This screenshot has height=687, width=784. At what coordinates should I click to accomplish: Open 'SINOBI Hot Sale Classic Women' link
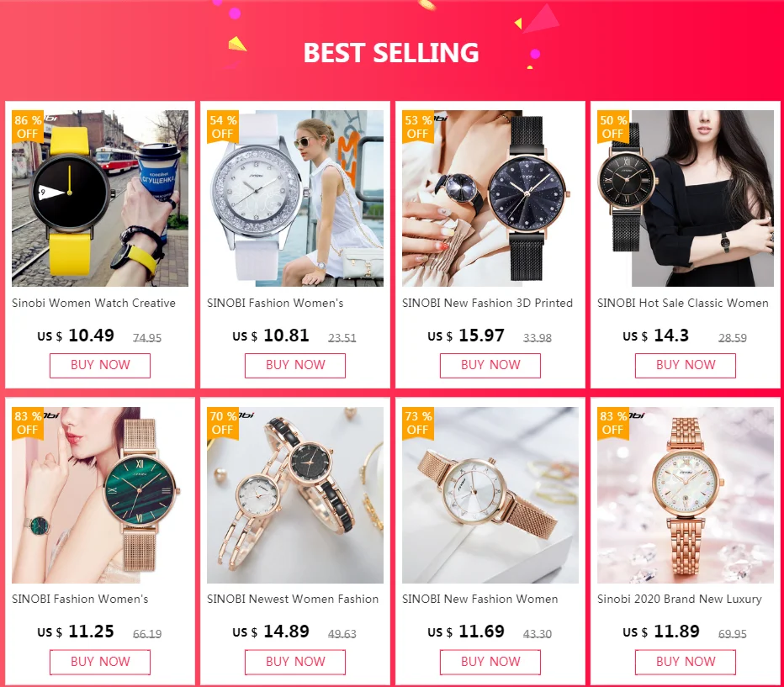coord(682,304)
